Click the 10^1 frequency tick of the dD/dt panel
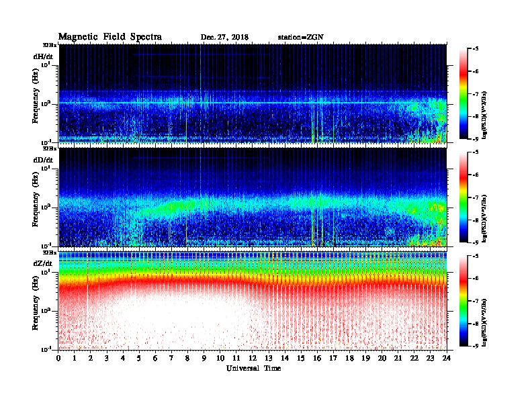Screen dimensions: 532x411 (x=46, y=168)
